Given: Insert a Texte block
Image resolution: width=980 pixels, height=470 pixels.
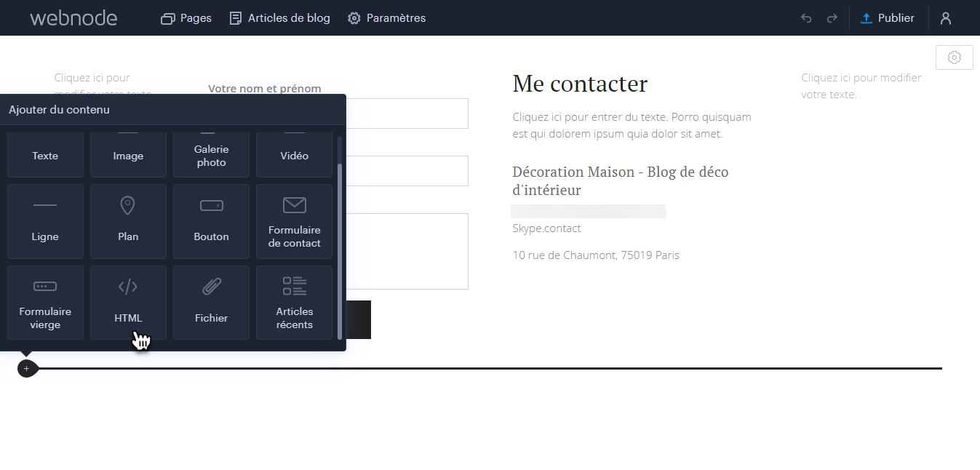Looking at the screenshot, I should (x=45, y=155).
